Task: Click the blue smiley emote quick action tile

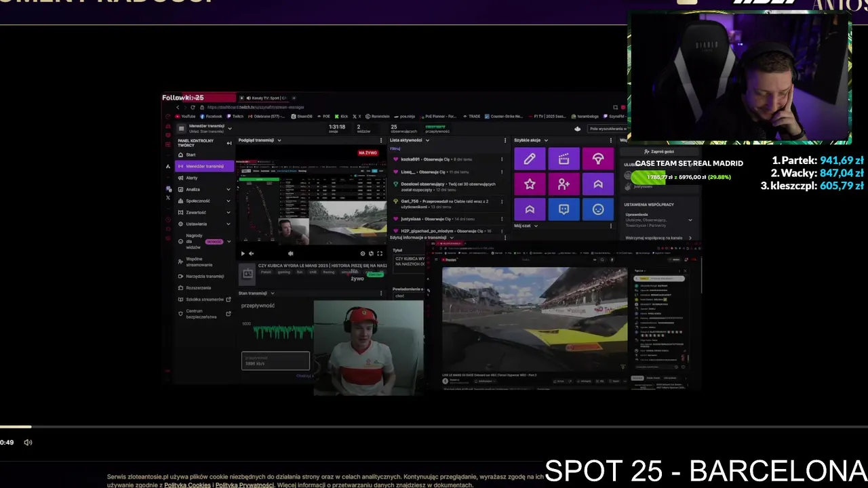Action: coord(597,209)
